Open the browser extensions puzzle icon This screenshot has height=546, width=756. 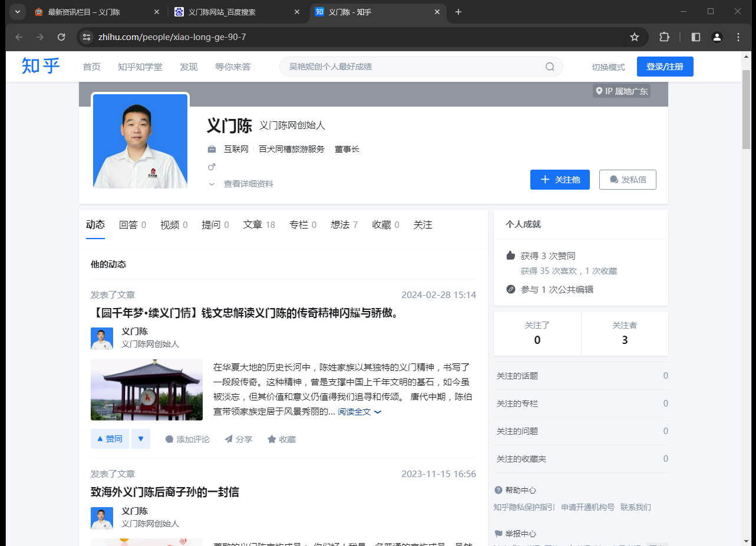click(x=664, y=37)
